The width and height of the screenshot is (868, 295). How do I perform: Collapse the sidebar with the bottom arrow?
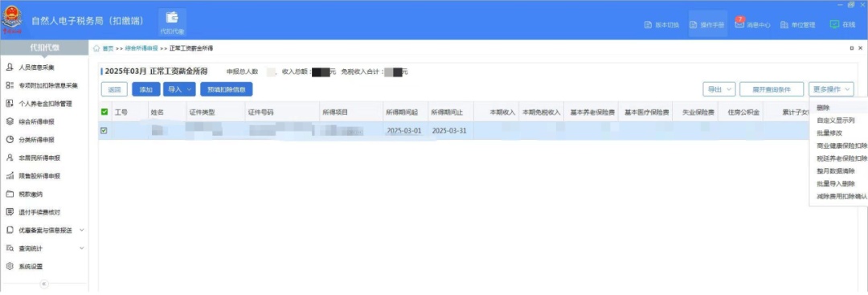[44, 284]
